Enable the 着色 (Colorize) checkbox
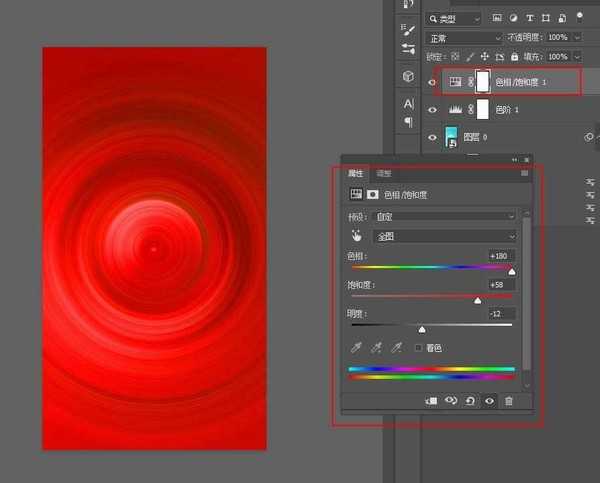 point(419,348)
